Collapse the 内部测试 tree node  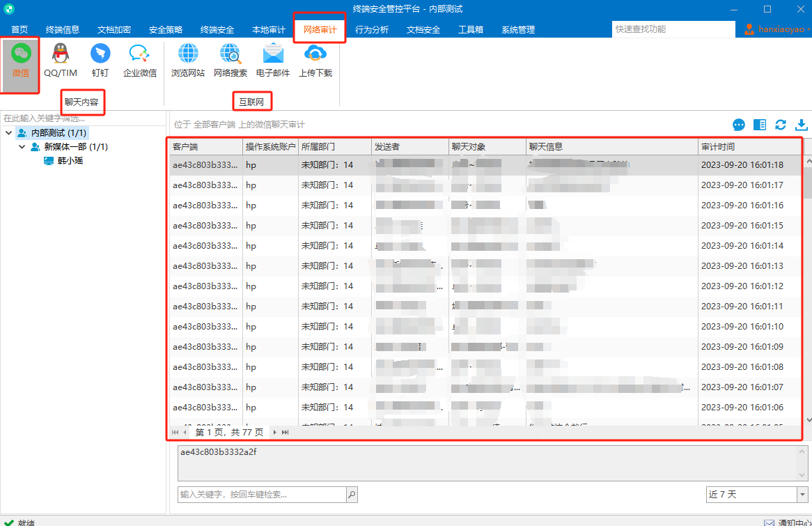(x=9, y=133)
